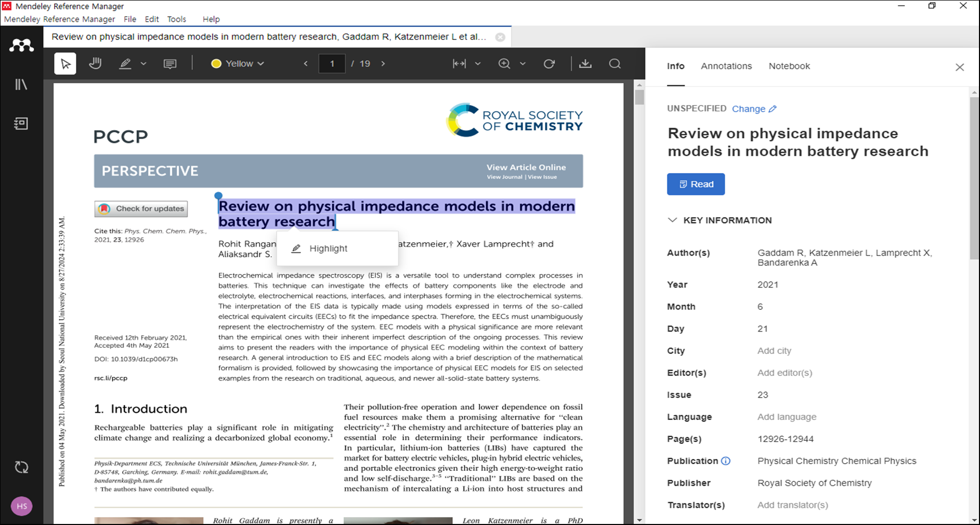Click Physical Chemistry Chemical Physics publication value
This screenshot has height=525, width=980.
point(837,461)
